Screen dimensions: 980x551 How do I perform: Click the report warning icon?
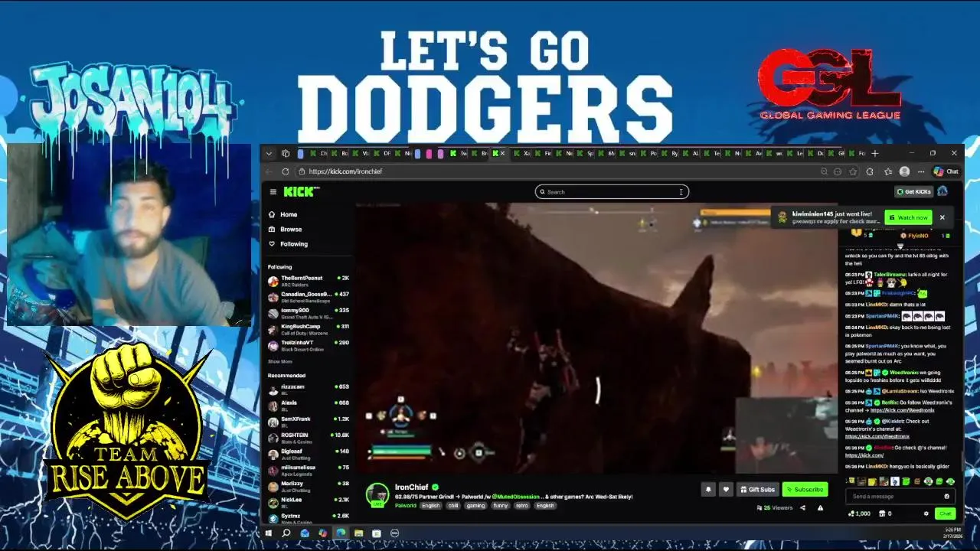coord(820,507)
